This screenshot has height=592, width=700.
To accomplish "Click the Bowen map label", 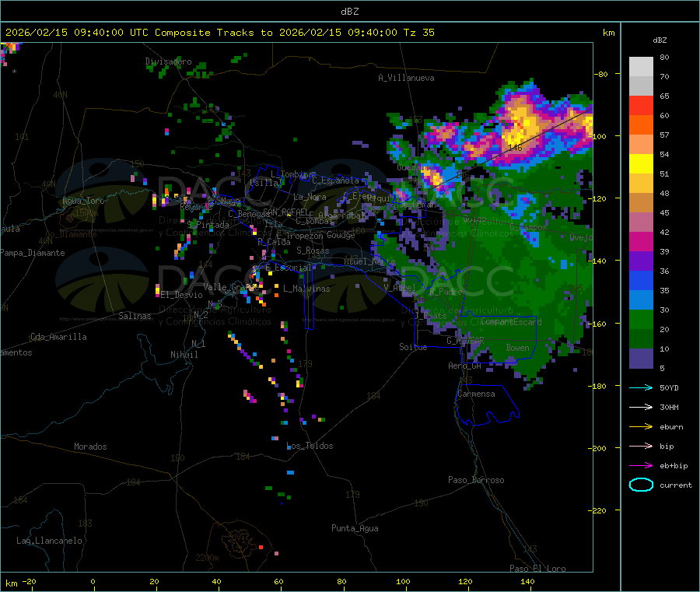I will tap(517, 348).
